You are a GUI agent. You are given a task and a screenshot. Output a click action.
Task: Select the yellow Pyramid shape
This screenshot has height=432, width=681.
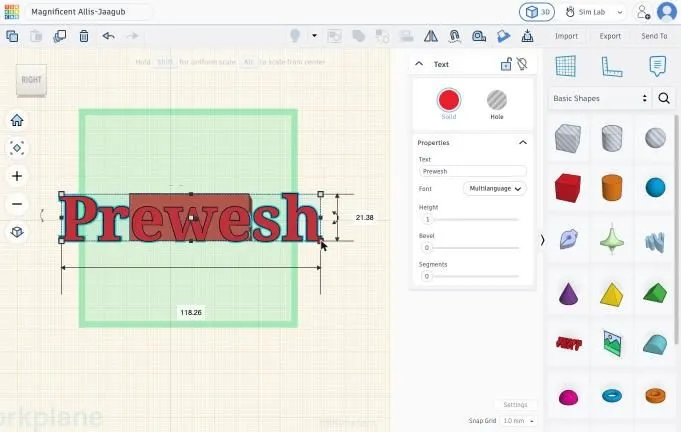[612, 294]
